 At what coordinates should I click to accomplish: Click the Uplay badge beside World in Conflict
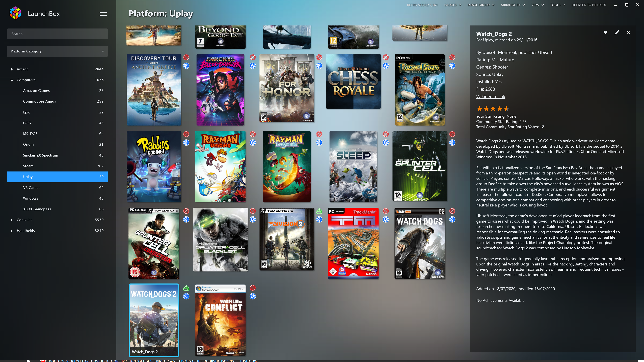pos(253,296)
